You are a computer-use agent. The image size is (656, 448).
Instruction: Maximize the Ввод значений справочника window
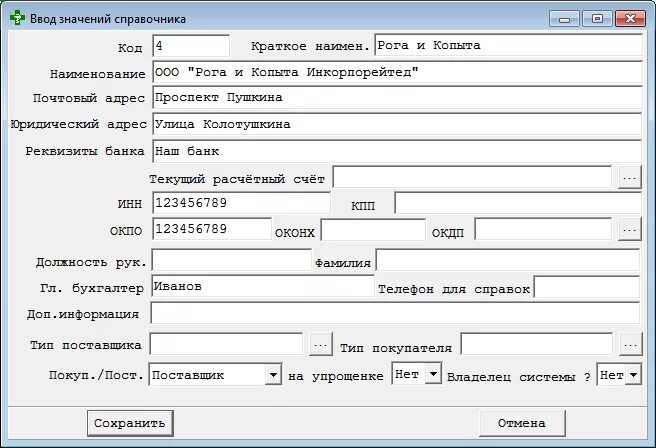click(x=597, y=19)
